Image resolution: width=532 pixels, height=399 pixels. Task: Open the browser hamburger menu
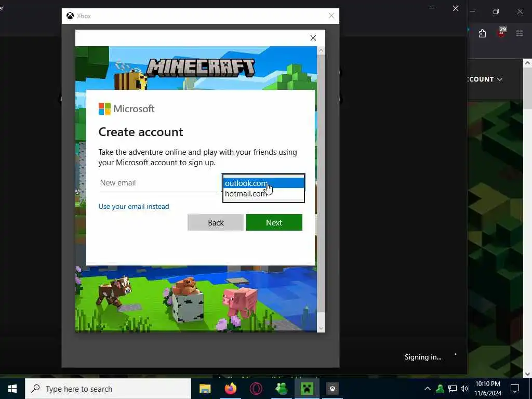click(x=520, y=33)
